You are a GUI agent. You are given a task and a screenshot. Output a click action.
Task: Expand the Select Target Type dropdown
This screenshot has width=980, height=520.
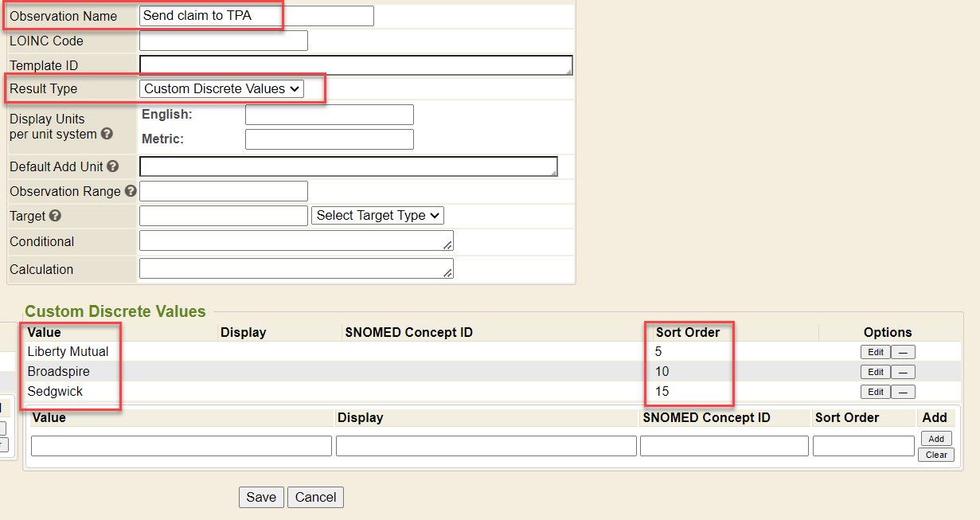pos(377,216)
